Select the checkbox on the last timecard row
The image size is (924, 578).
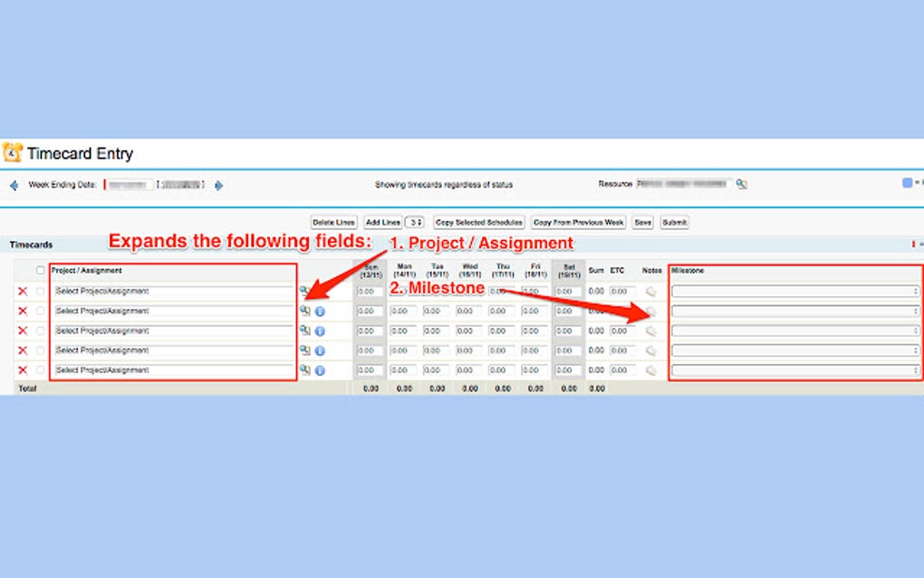40,370
